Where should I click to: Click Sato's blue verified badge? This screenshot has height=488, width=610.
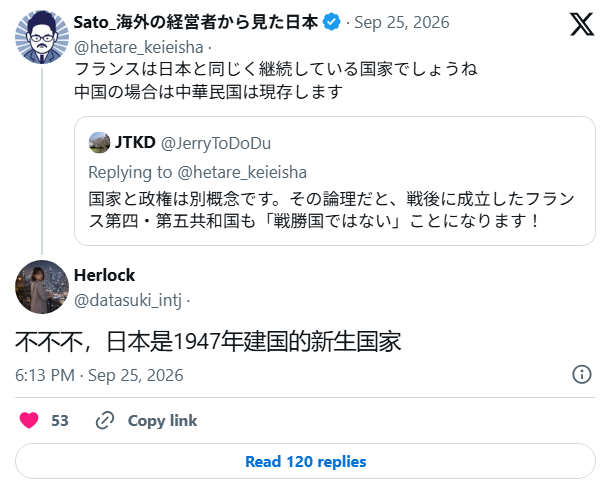click(x=331, y=22)
